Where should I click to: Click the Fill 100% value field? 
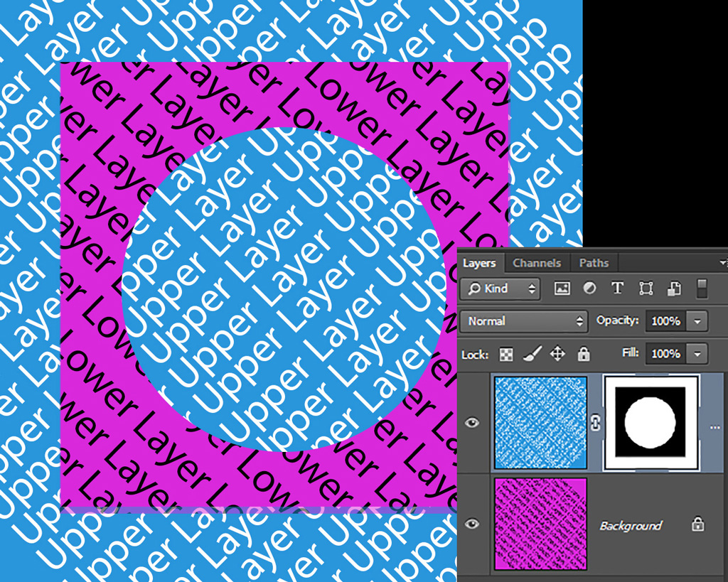tap(665, 354)
